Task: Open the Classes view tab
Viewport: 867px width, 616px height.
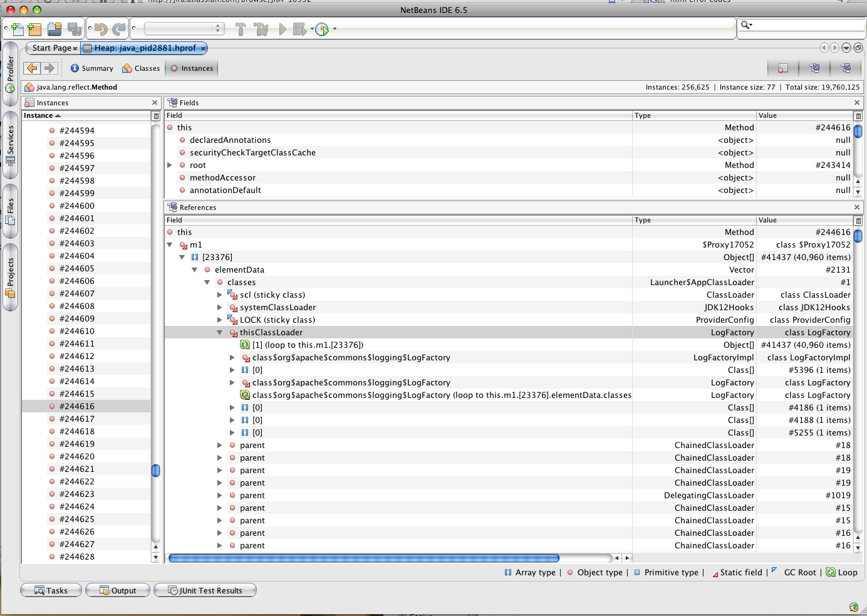Action: 142,68
